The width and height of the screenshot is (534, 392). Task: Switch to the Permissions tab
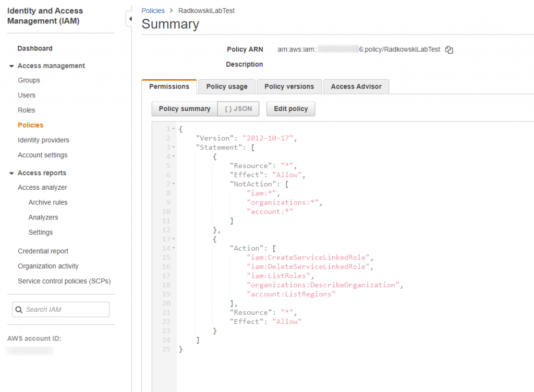(169, 87)
